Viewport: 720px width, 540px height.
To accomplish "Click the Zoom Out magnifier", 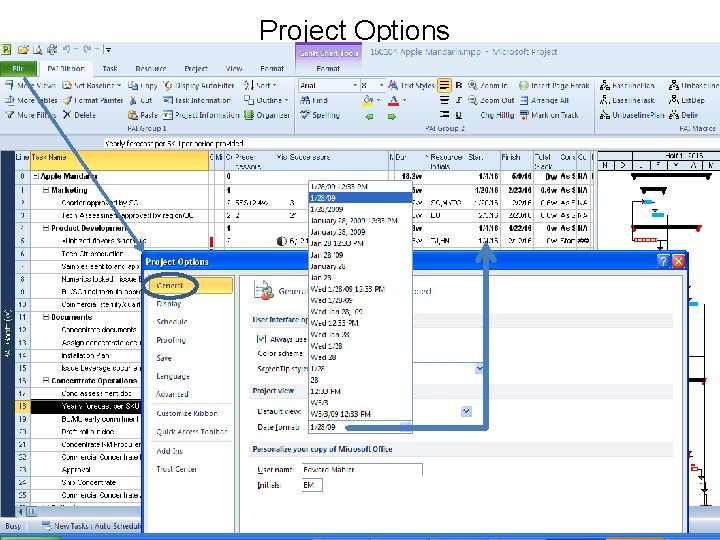I will pos(473,100).
